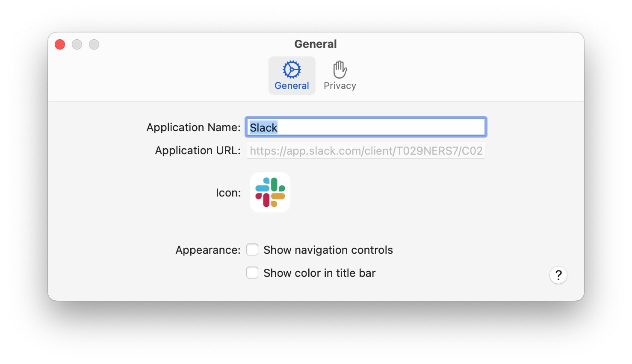Click the Application Name text field
Image resolution: width=632 pixels, height=364 pixels.
366,127
